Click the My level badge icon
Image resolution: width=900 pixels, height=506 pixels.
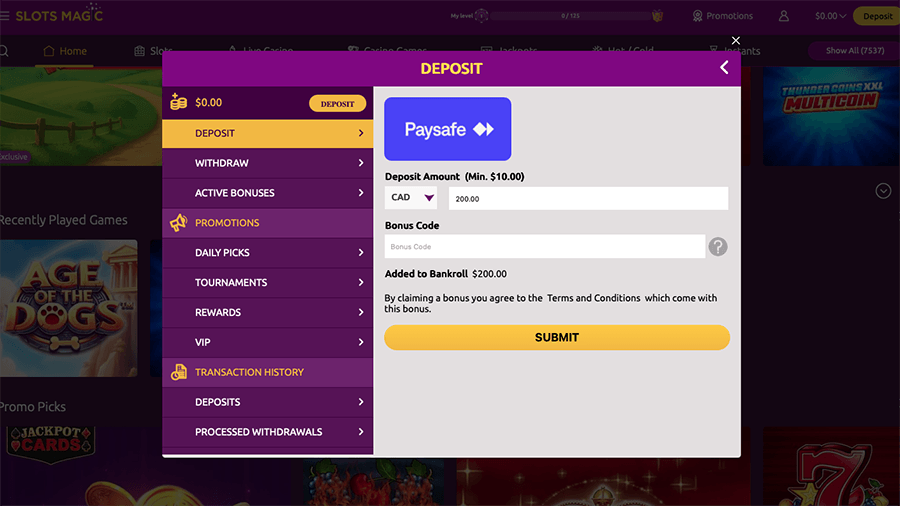482,16
